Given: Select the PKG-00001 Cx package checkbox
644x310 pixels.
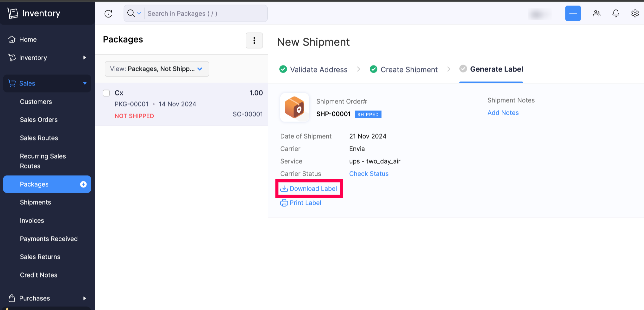Looking at the screenshot, I should click(106, 93).
